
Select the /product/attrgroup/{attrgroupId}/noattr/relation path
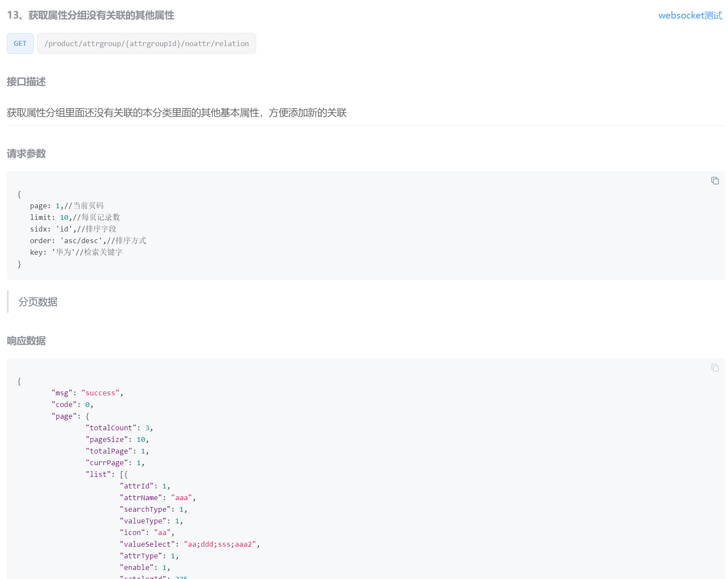pos(147,44)
